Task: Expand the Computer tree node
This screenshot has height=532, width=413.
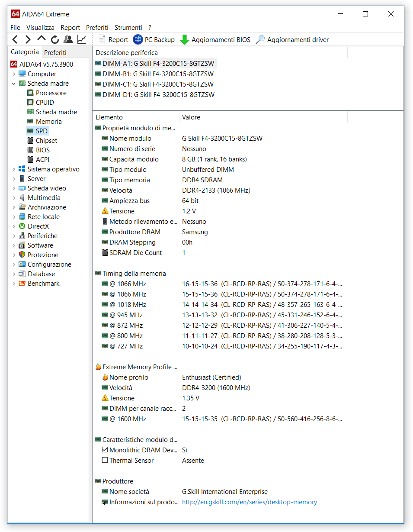Action: click(x=14, y=74)
